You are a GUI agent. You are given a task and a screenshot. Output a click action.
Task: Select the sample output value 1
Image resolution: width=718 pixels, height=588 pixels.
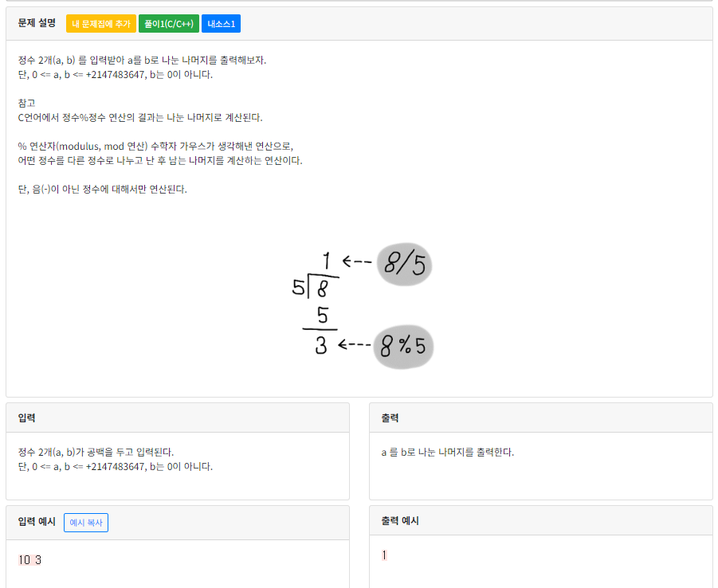click(x=383, y=555)
